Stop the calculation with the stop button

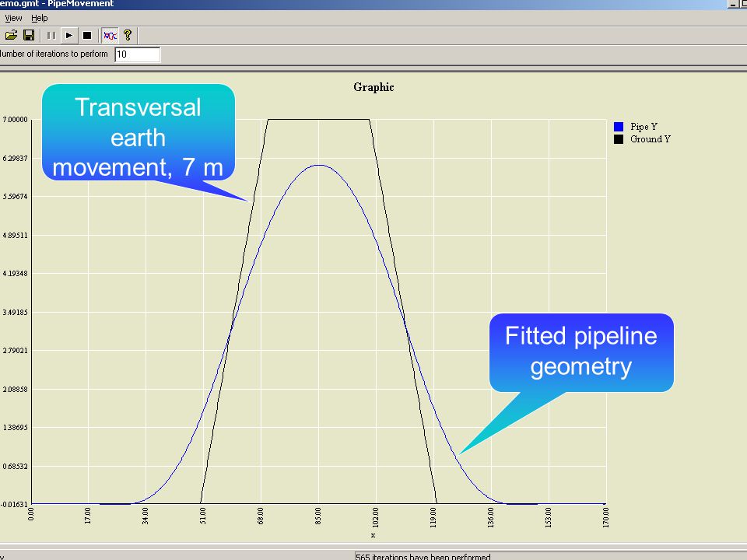coord(86,35)
